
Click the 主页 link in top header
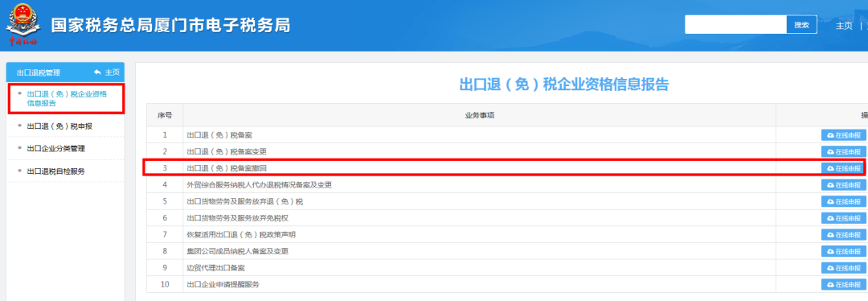(844, 26)
